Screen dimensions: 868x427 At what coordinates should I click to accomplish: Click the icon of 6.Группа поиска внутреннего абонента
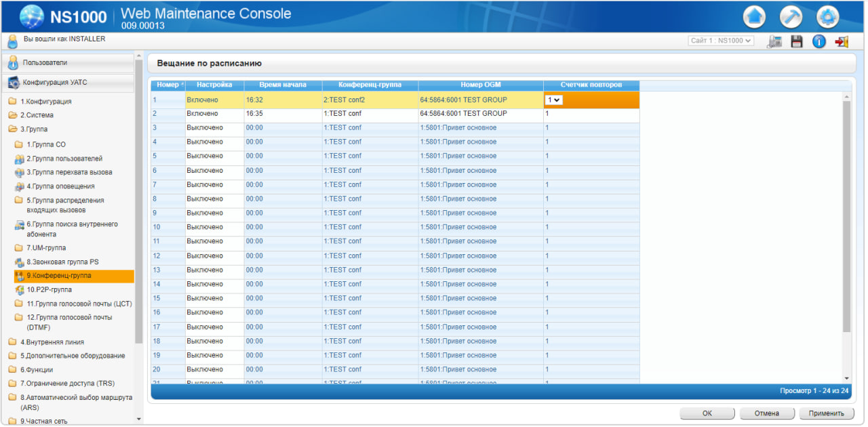click(19, 225)
